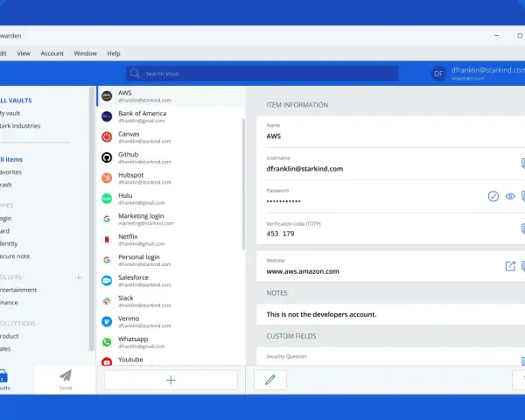Click the Whatsapp logo icon
Viewport: 525px width, 420px height.
coord(107,342)
